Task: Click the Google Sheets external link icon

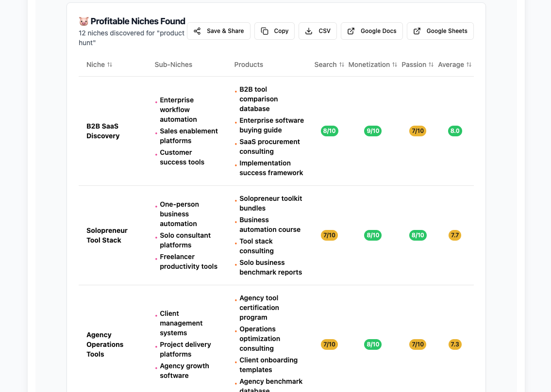Action: pos(417,31)
